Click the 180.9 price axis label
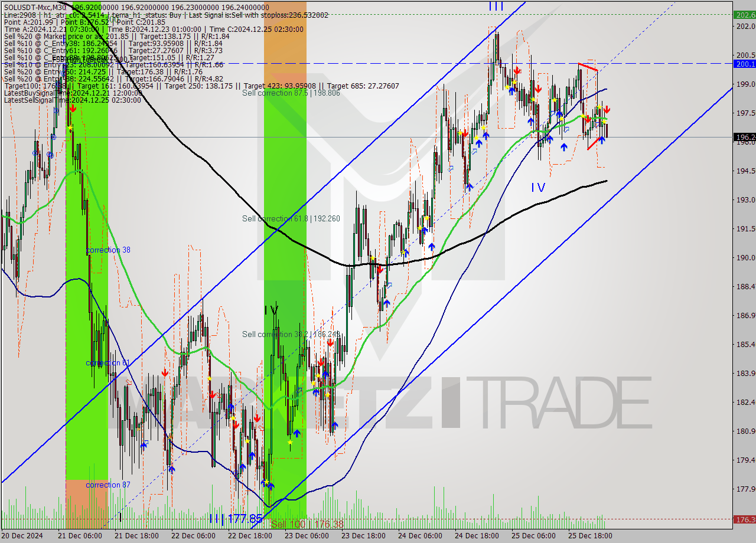 745,431
